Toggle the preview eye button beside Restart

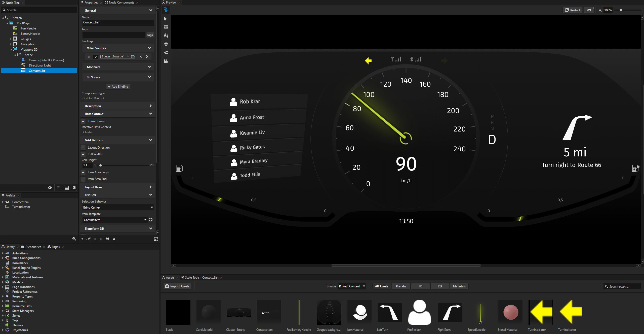tap(589, 10)
